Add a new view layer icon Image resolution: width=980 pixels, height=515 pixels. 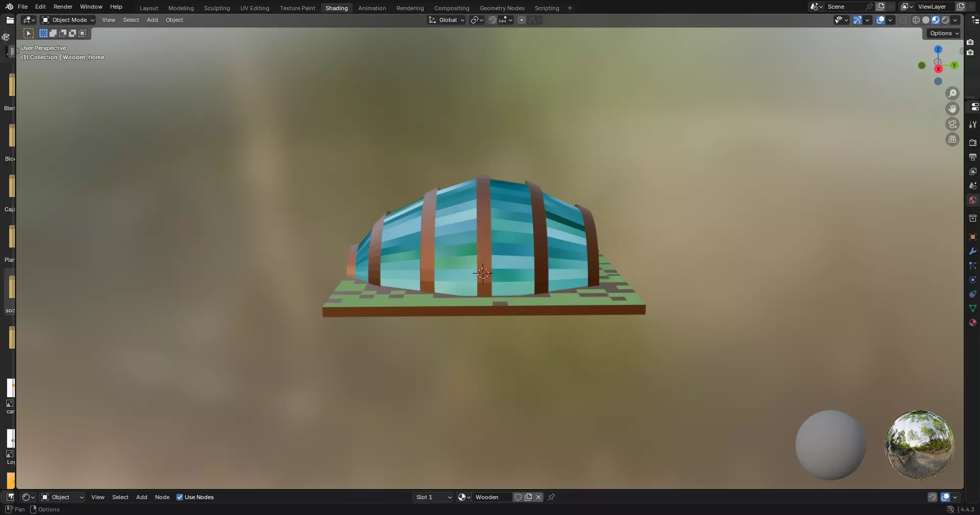960,7
